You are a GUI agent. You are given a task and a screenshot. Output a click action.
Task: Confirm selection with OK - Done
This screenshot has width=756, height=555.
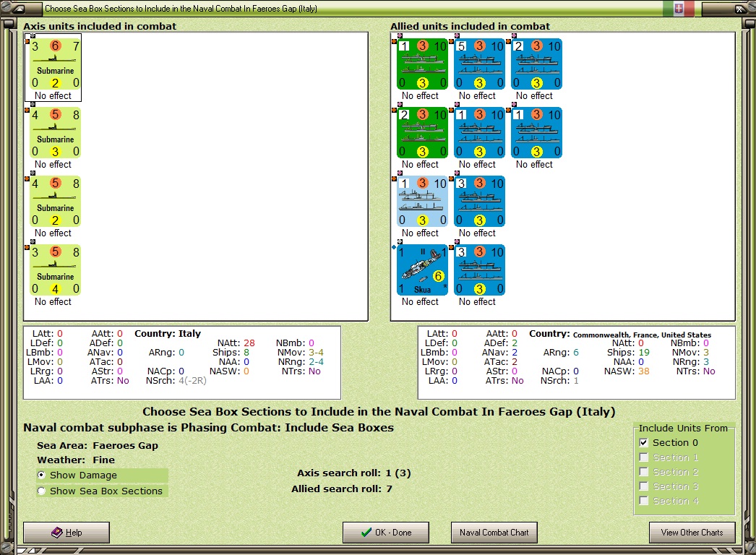pos(386,533)
